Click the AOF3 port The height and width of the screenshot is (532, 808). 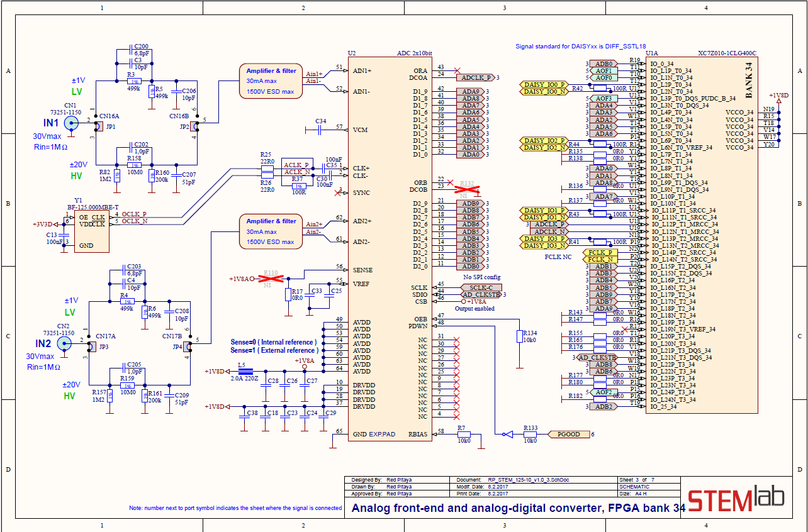(603, 99)
